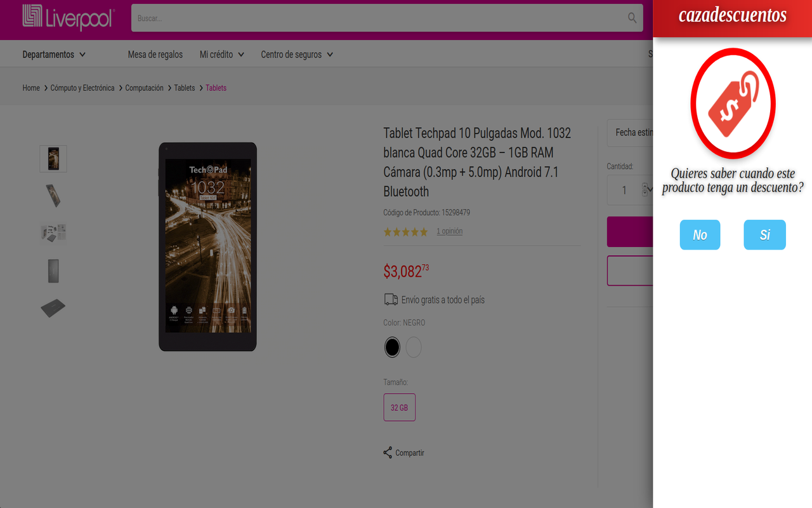Click the Compartir share icon
The height and width of the screenshot is (508, 812).
point(388,453)
